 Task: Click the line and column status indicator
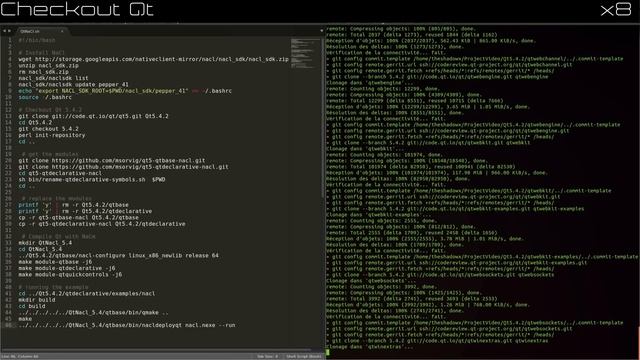(x=20, y=356)
